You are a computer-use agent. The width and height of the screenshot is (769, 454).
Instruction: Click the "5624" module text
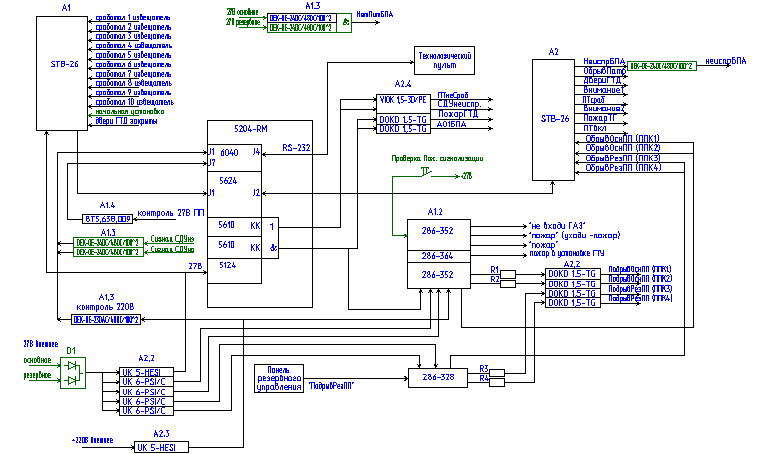coord(228,181)
